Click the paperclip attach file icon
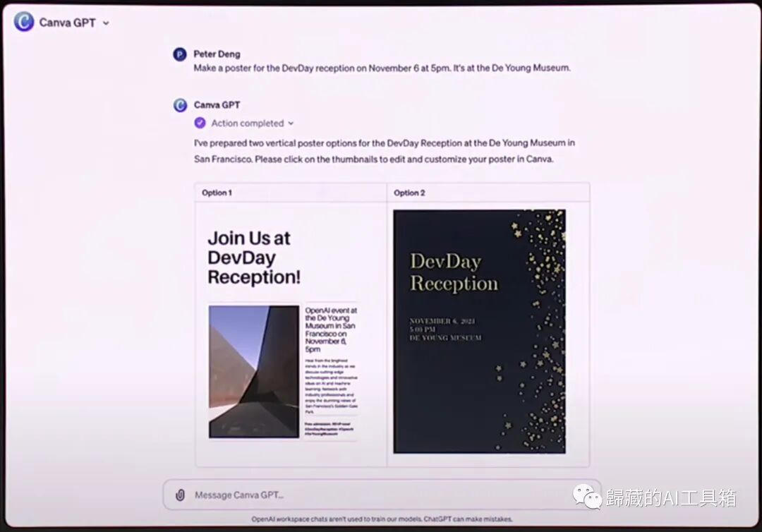The width and height of the screenshot is (762, 532). 180,495
